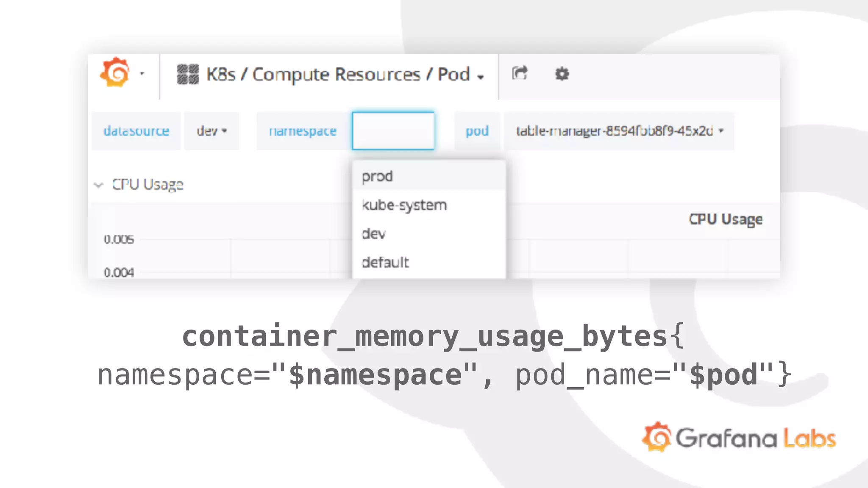Select default from namespace list
This screenshot has height=488, width=868.
(x=429, y=263)
